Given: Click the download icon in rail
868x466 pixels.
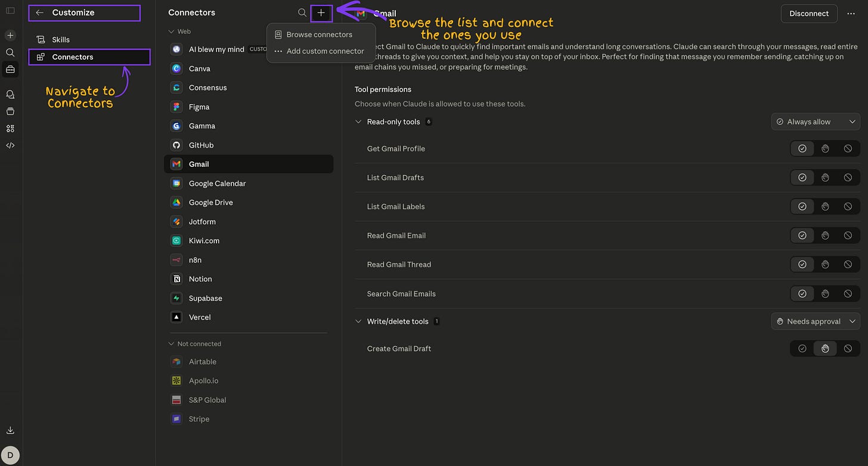Looking at the screenshot, I should tap(10, 430).
